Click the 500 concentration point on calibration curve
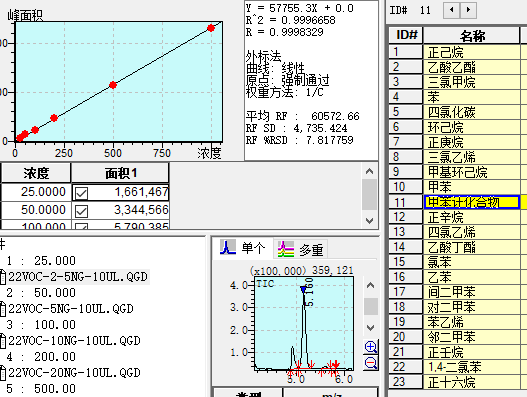Screen dimensions: 527x397 coord(113,85)
